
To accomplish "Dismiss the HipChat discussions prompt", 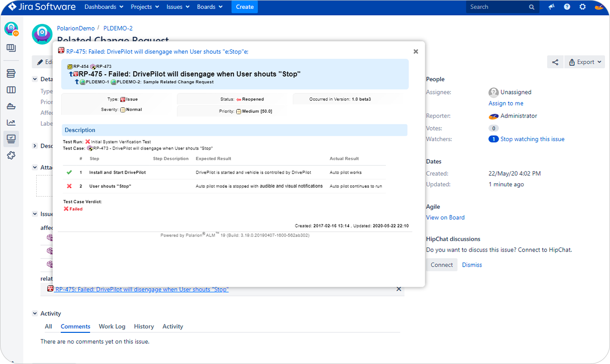I will point(472,265).
